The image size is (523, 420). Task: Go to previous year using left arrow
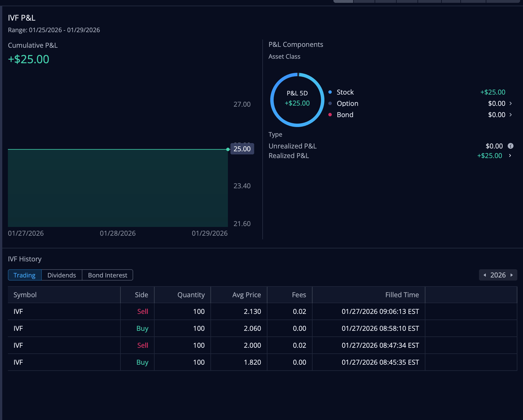pos(485,275)
